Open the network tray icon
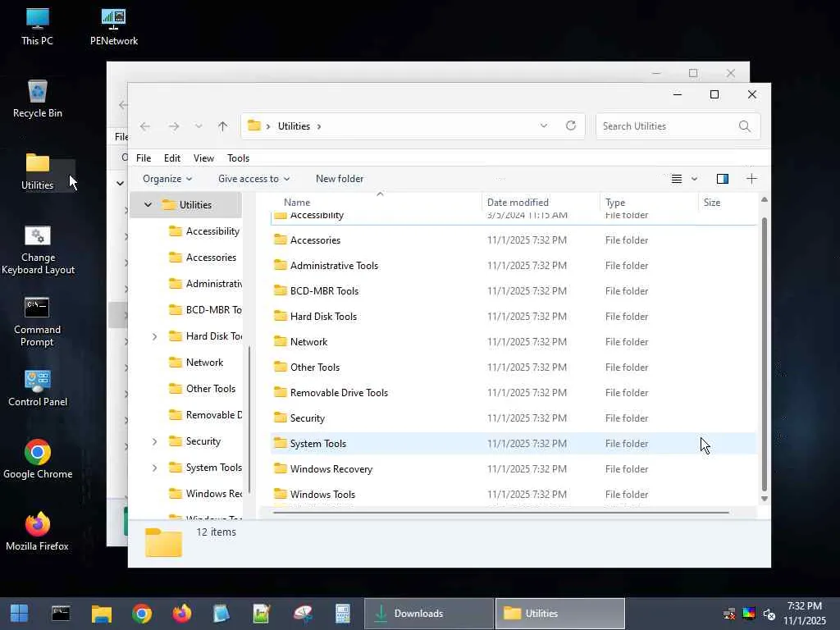 point(729,614)
